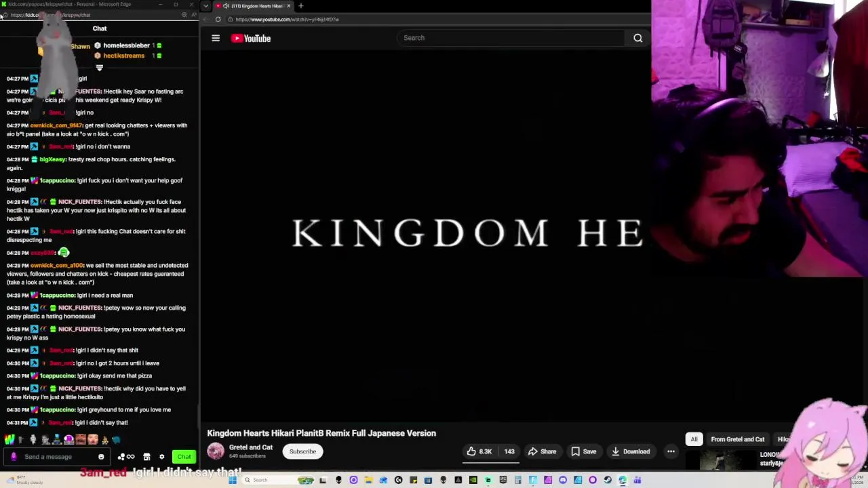
Task: Share the Kingdom Hearts video
Action: click(x=542, y=451)
